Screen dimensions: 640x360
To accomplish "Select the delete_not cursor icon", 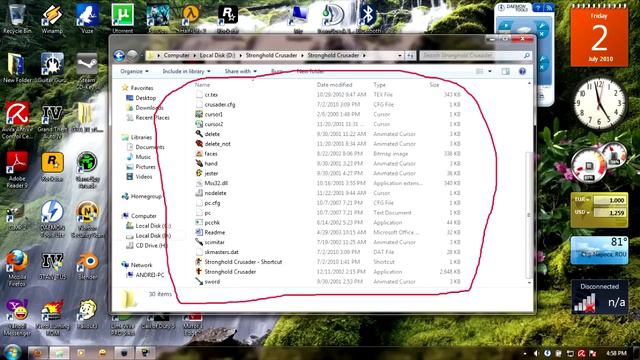I will click(199, 144).
